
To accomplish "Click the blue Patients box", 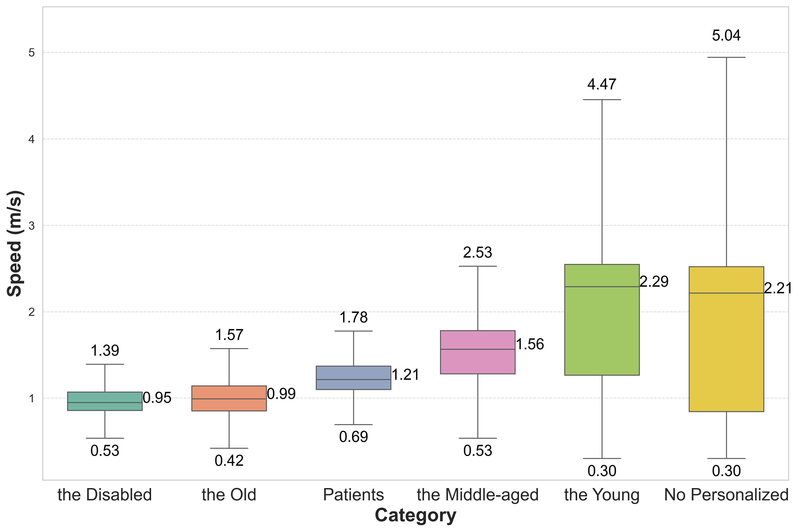I will [353, 378].
